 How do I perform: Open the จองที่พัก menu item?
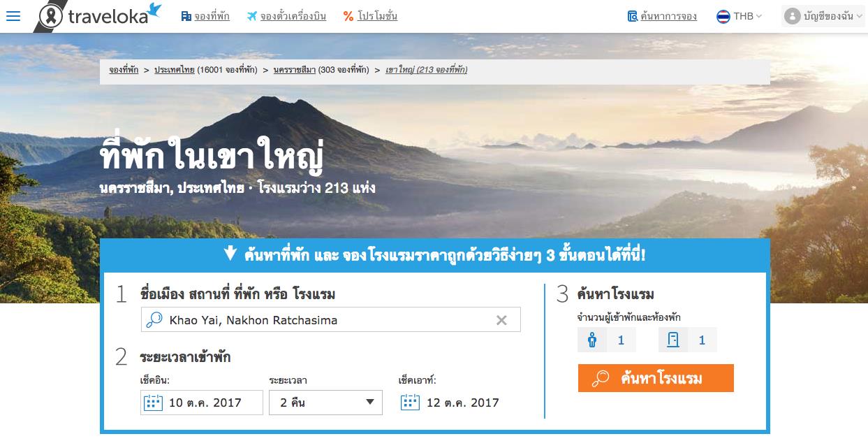pos(205,16)
